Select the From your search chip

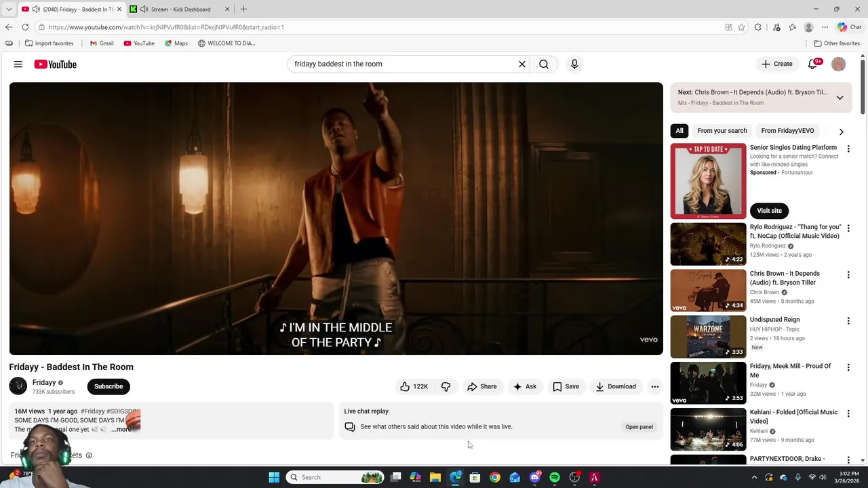coord(722,131)
